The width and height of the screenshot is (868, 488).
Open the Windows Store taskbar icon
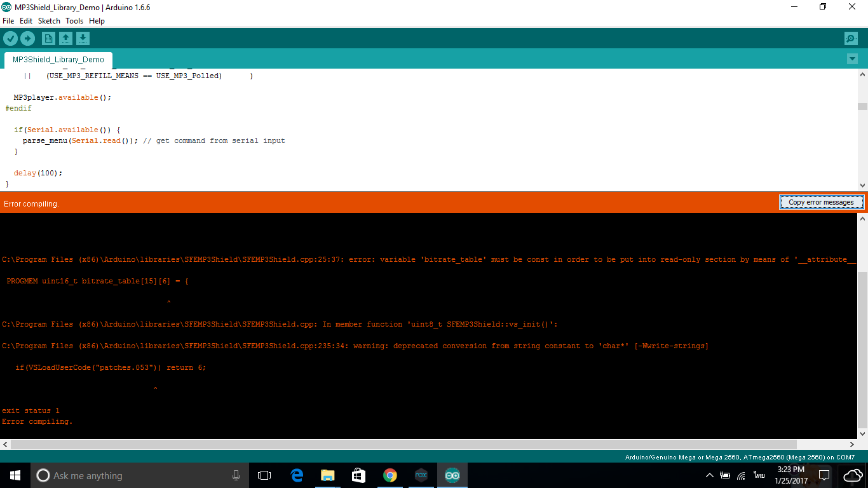358,475
